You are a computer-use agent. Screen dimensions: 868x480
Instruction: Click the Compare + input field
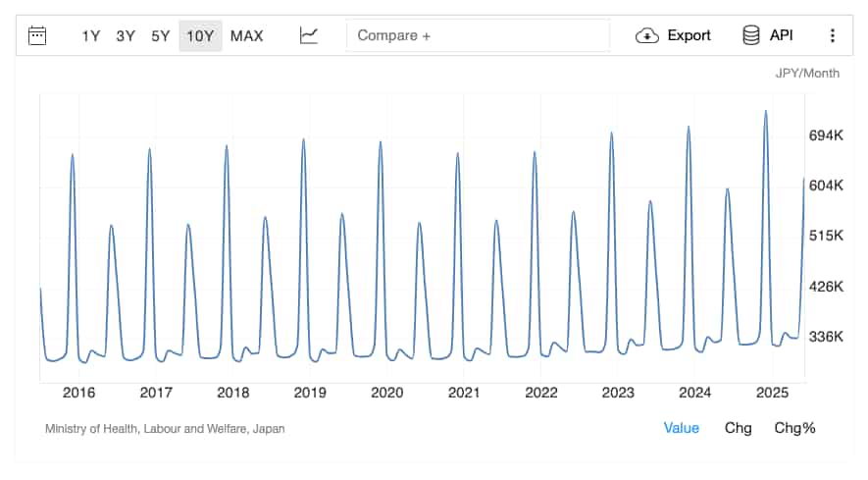click(x=478, y=35)
